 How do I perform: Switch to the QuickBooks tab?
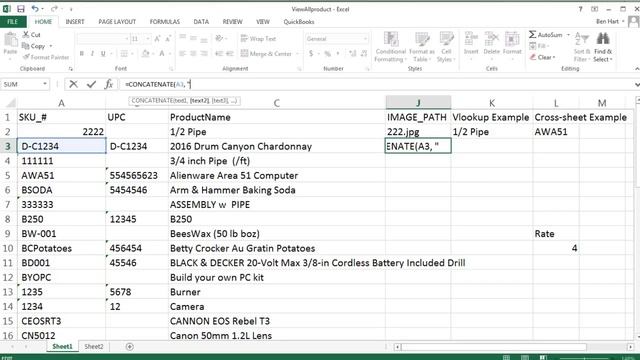(298, 22)
